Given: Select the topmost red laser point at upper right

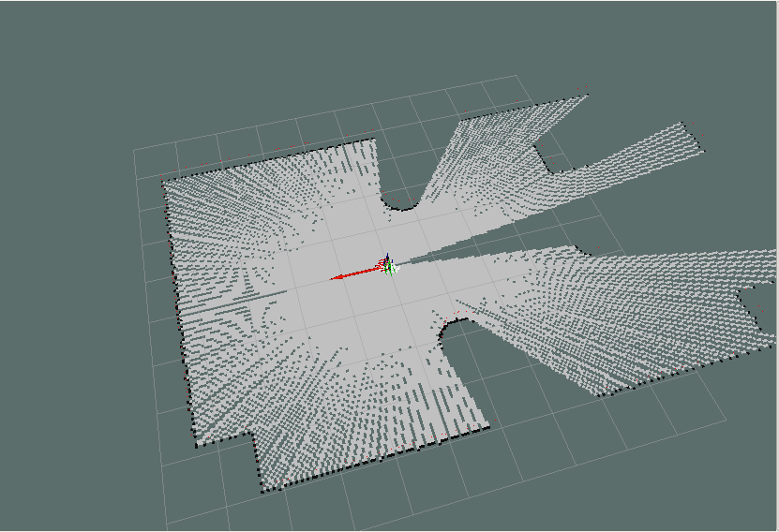Looking at the screenshot, I should pyautogui.click(x=578, y=88).
